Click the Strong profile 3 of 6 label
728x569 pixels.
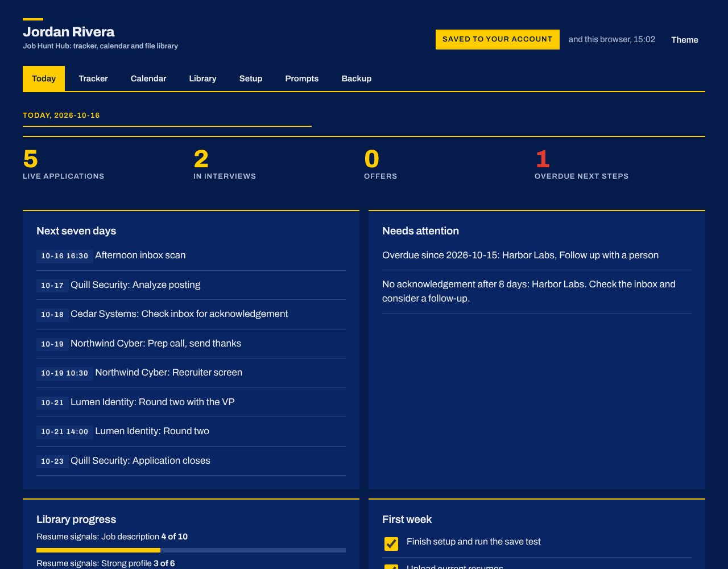click(x=106, y=563)
